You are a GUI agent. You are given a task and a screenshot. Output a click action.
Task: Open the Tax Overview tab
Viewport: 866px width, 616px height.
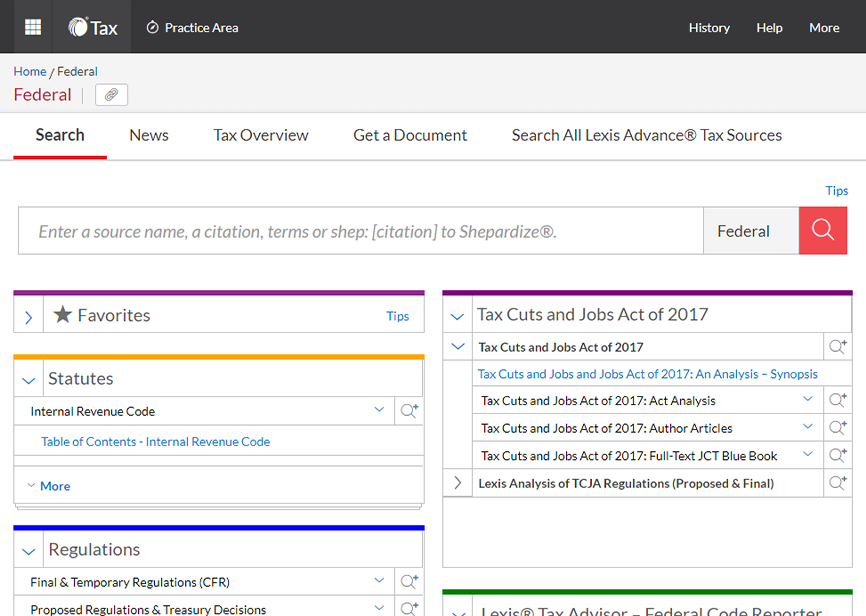(260, 135)
